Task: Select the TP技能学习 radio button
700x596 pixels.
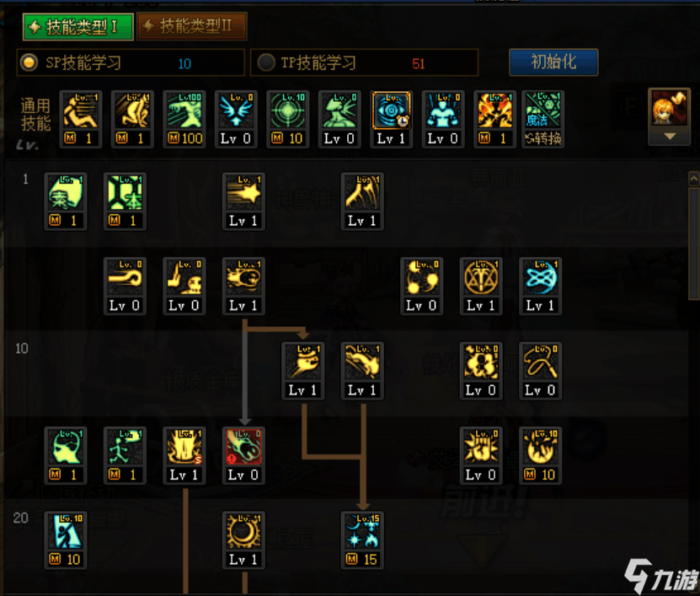Action: coord(266,62)
